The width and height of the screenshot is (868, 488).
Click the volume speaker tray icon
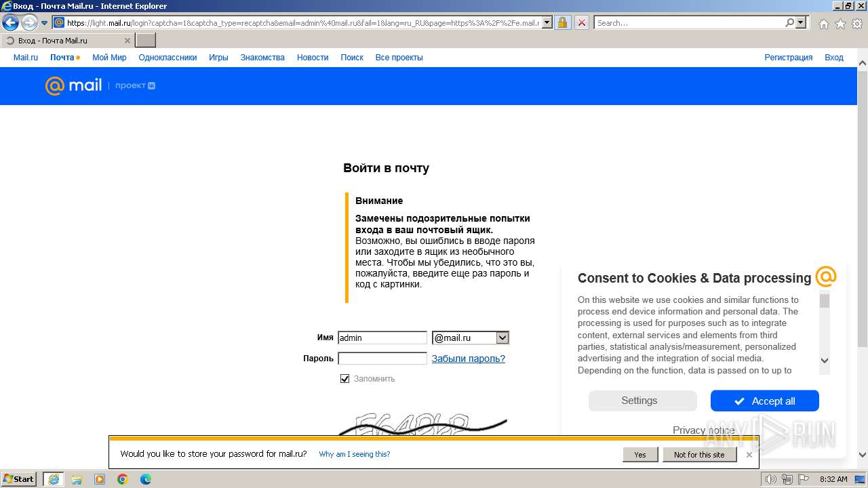(771, 479)
